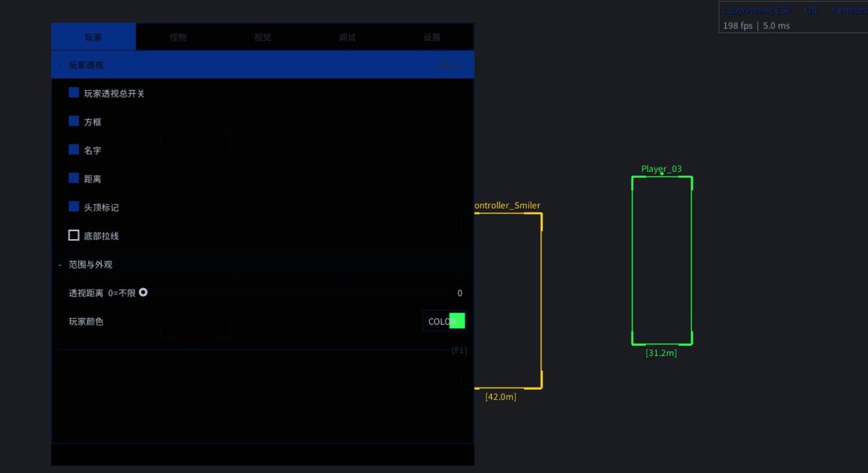868x473 pixels.
Task: Open the 设置 tab
Action: (432, 37)
